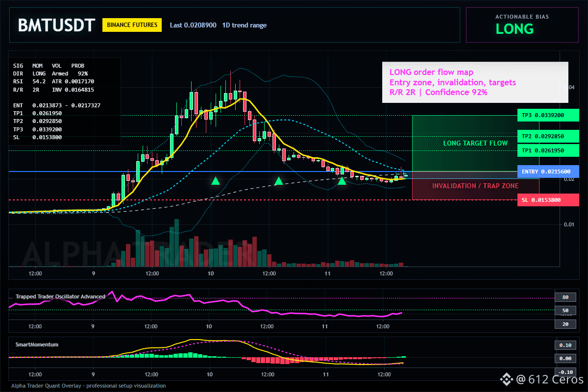The width and height of the screenshot is (588, 392).
Task: Click the middle green triangle signal marker
Action: pyautogui.click(x=279, y=181)
